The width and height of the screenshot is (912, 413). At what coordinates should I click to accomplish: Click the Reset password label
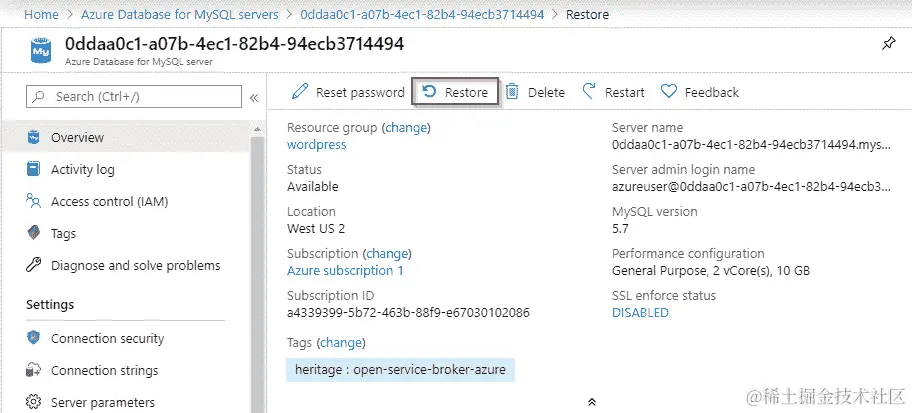[360, 92]
